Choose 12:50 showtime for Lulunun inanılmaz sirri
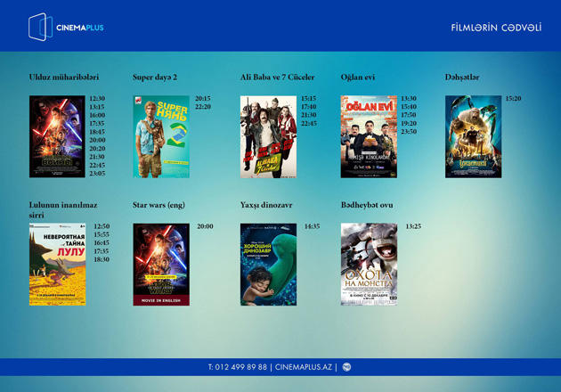 coord(102,226)
